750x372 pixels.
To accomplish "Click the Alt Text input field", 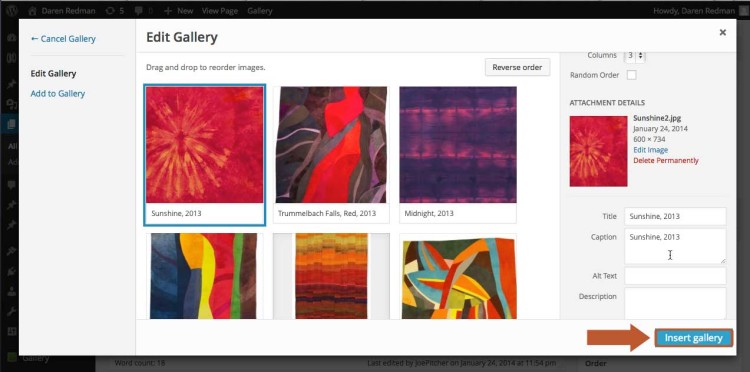I will click(675, 276).
